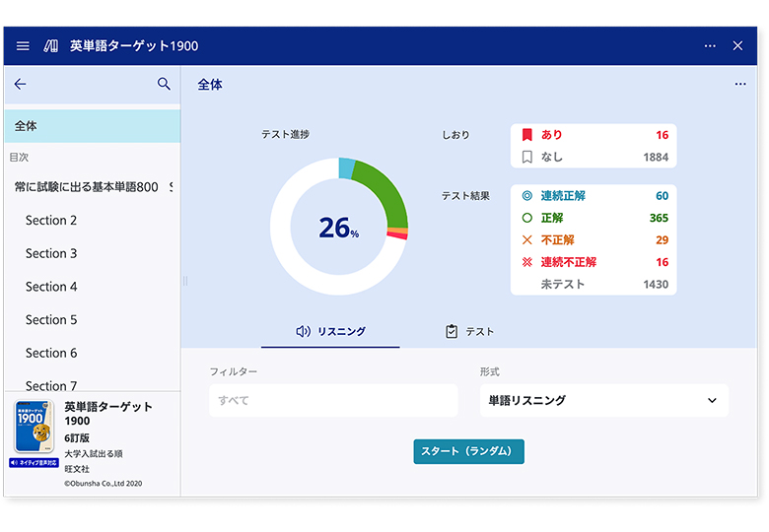Open the title bar three-dots menu
This screenshot has height=532, width=769.
tap(710, 46)
